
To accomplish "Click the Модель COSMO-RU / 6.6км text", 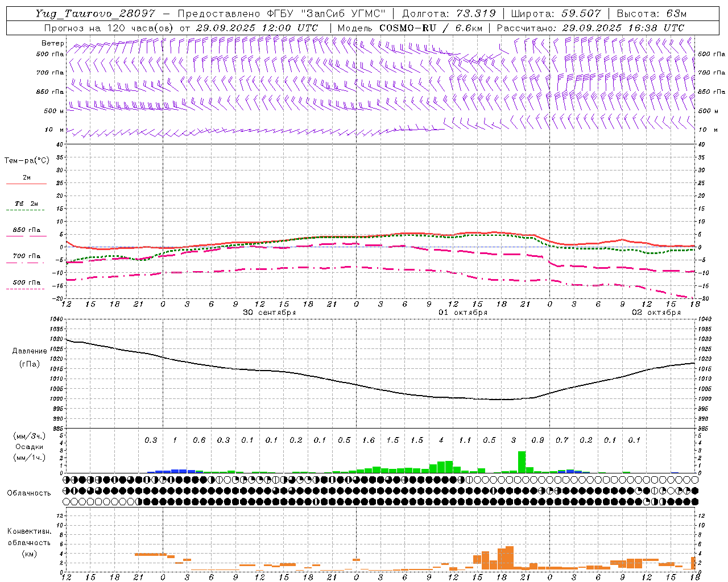I will (x=410, y=28).
